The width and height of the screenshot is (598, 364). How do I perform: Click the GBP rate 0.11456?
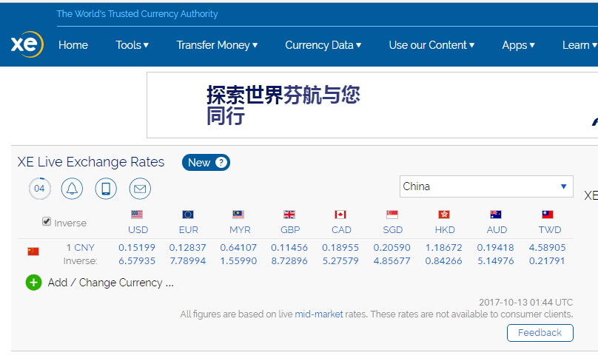[x=289, y=248]
